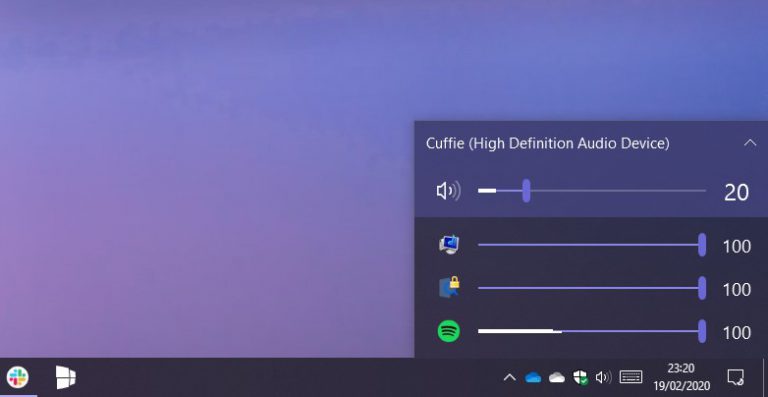The width and height of the screenshot is (768, 397).
Task: Open blue OneDrive tray icon
Action: (532, 377)
